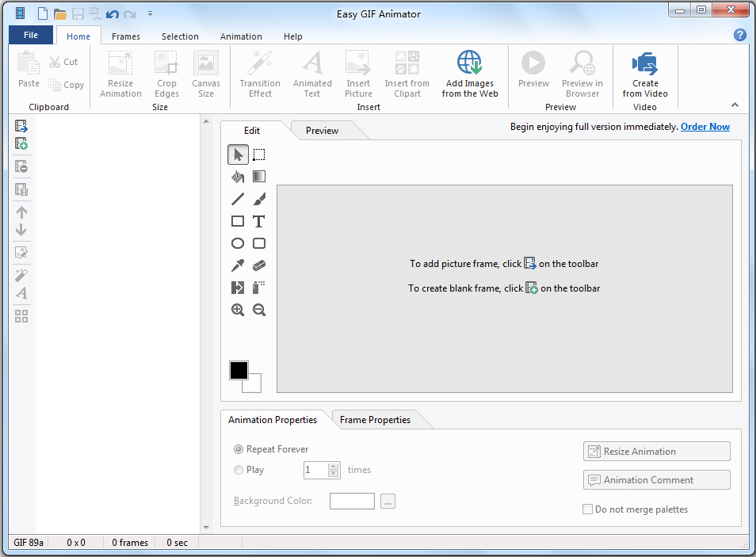Click frame list scrollbar up arrow
The image size is (756, 557).
coord(206,121)
